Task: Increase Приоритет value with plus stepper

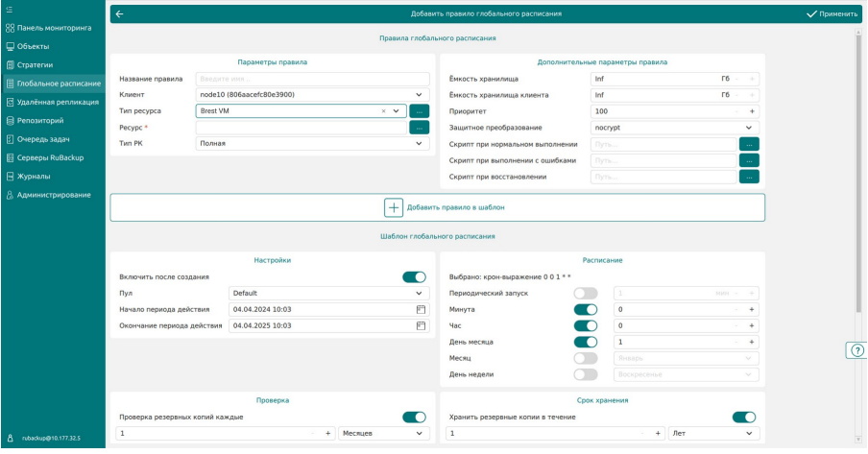Action: coord(752,111)
